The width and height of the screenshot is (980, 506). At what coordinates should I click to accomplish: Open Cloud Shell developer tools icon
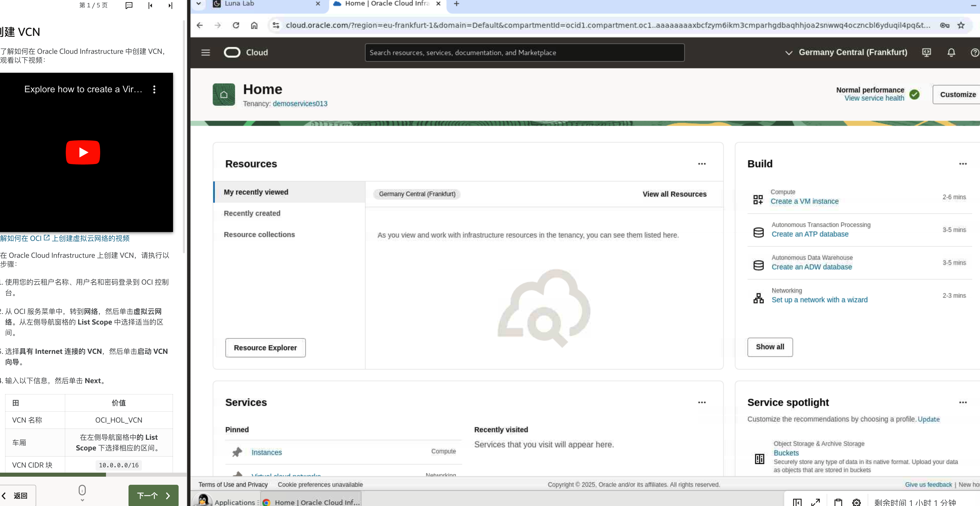[x=926, y=53]
